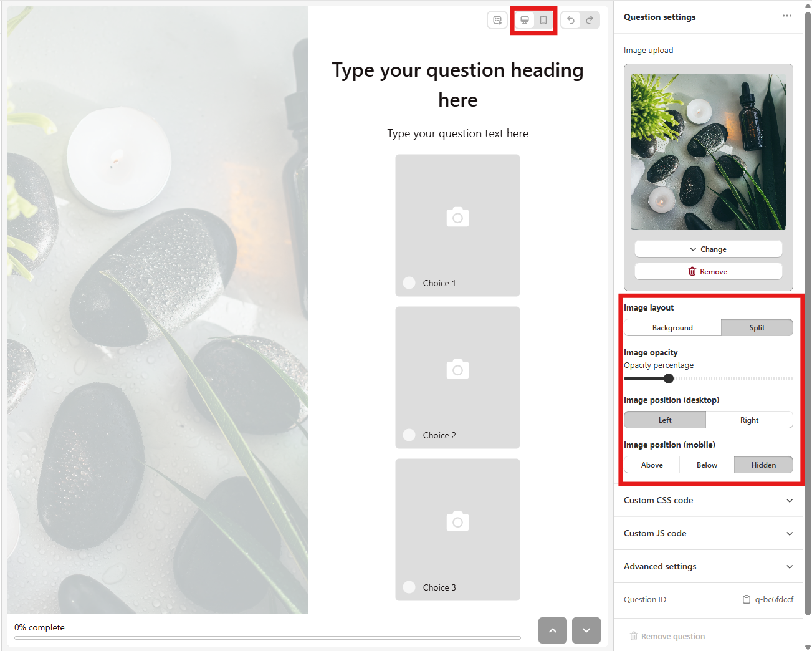Click the camera placeholder on the Choice 1 card
Viewport: 812px width, 651px height.
[x=457, y=217]
